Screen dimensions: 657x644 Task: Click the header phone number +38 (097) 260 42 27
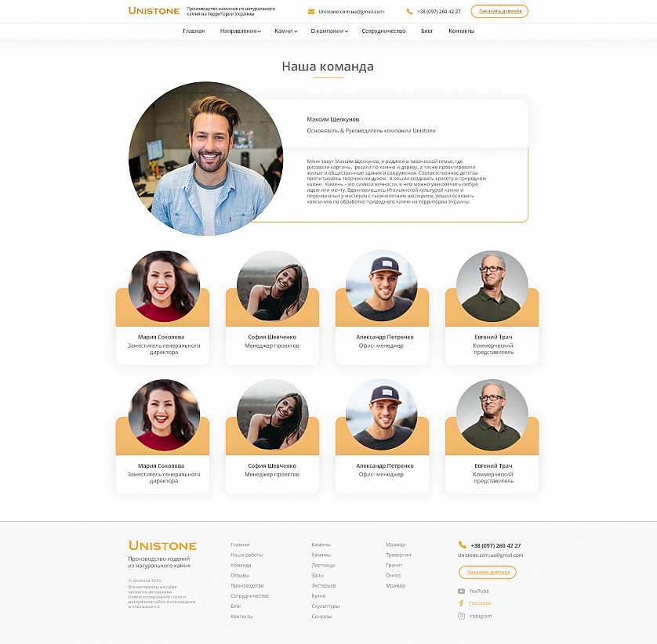click(x=439, y=12)
